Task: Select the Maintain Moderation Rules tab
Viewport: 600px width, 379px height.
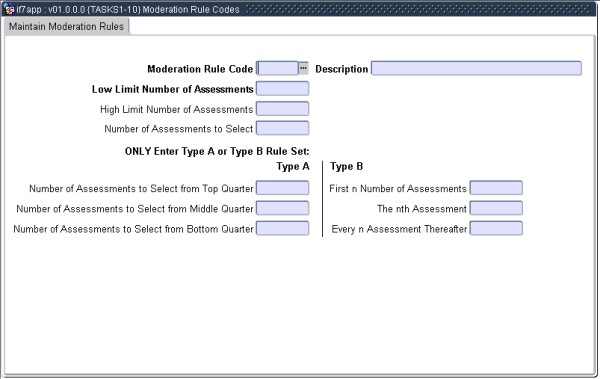Action: 67,26
